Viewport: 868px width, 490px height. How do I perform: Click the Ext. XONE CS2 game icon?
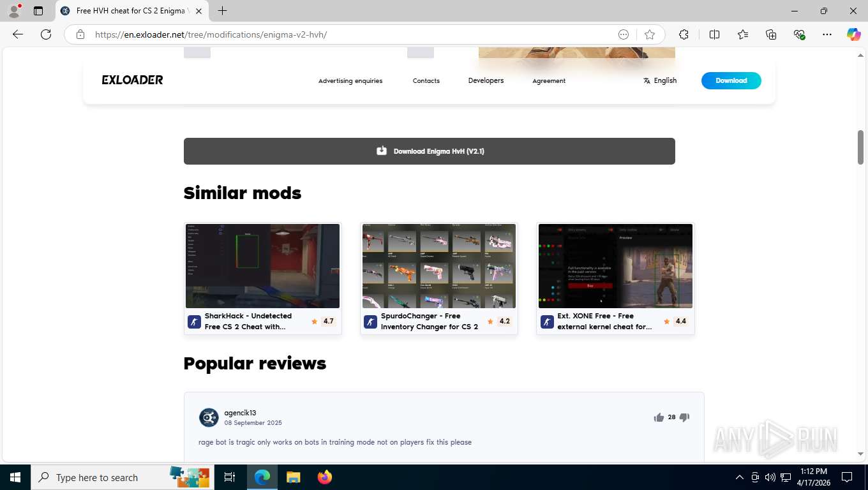[x=547, y=322]
